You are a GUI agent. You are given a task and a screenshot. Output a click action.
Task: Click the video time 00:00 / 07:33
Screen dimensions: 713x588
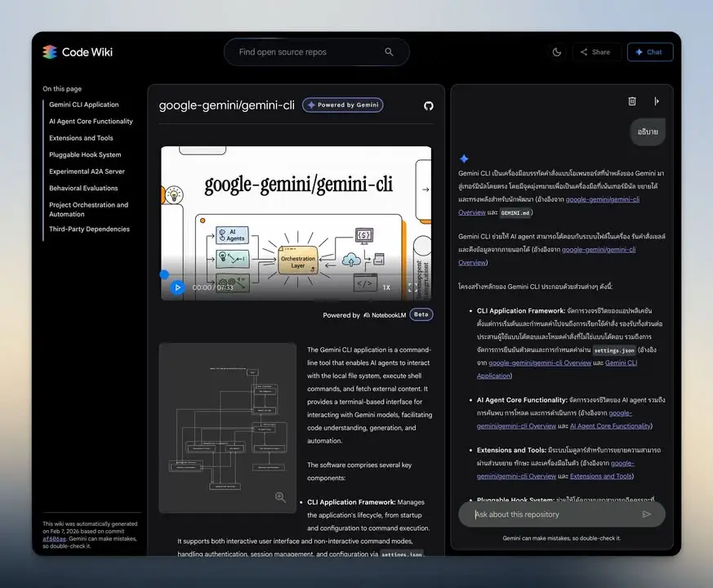(212, 287)
